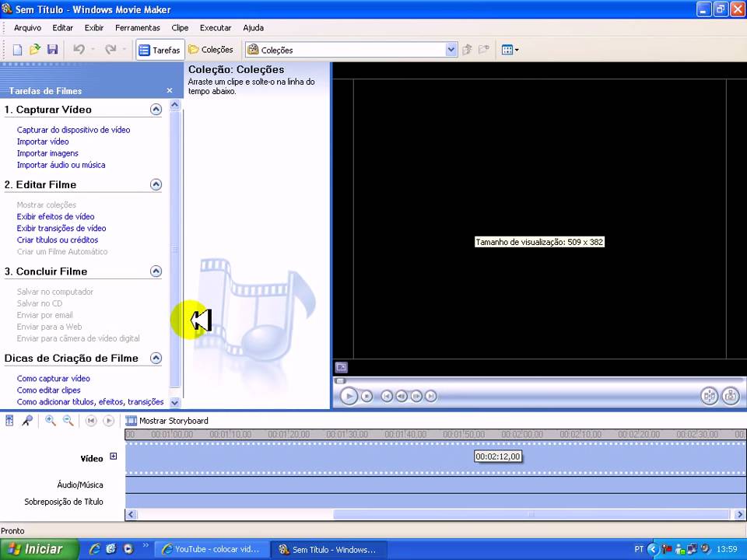This screenshot has height=560, width=747.
Task: Play the preview in the monitor
Action: pyautogui.click(x=349, y=396)
